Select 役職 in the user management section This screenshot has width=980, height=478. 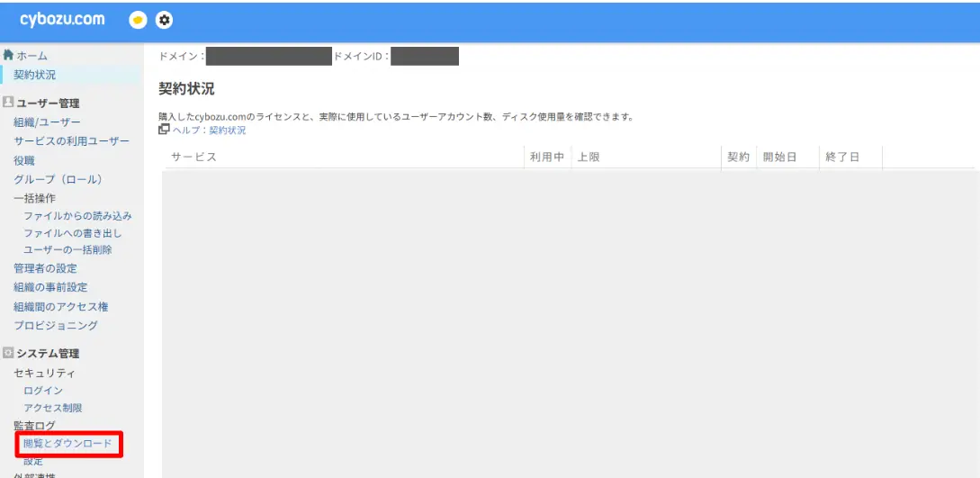tap(24, 160)
